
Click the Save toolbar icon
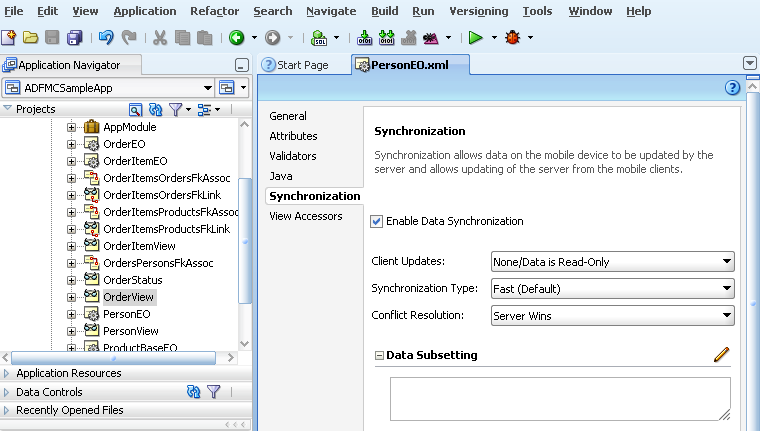click(52, 37)
